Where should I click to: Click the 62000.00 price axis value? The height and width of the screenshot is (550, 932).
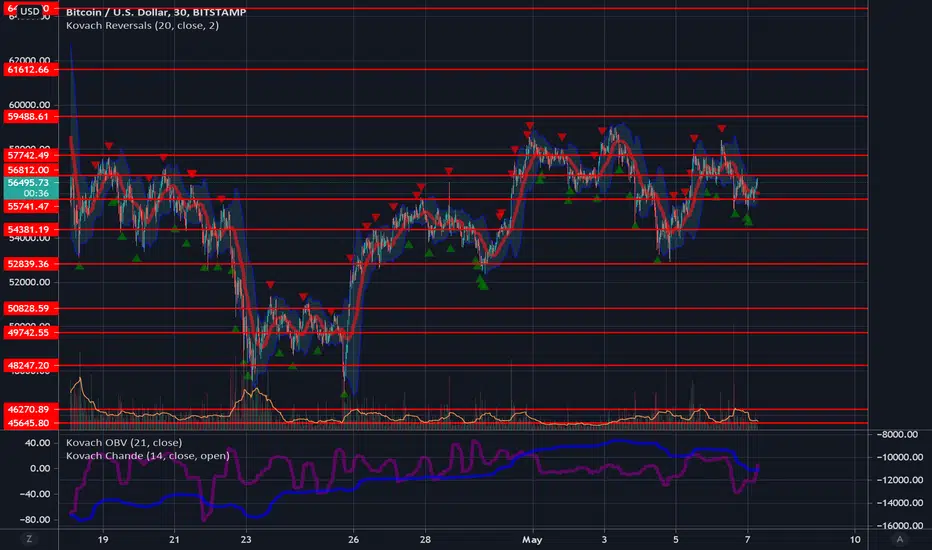tap(30, 60)
